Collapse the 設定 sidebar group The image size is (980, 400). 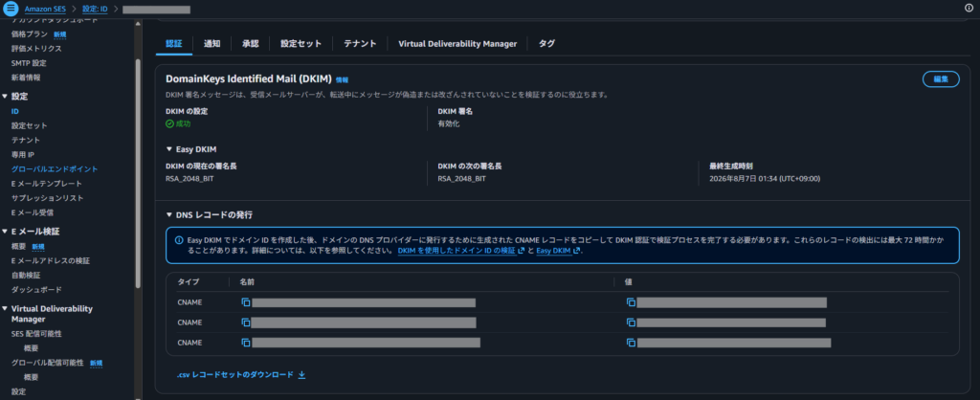point(5,97)
